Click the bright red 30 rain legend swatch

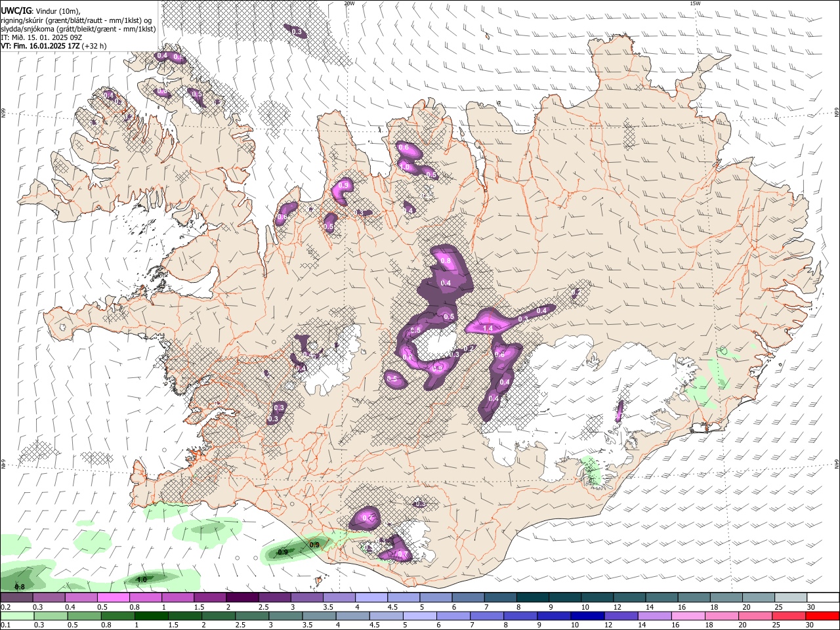(x=822, y=616)
